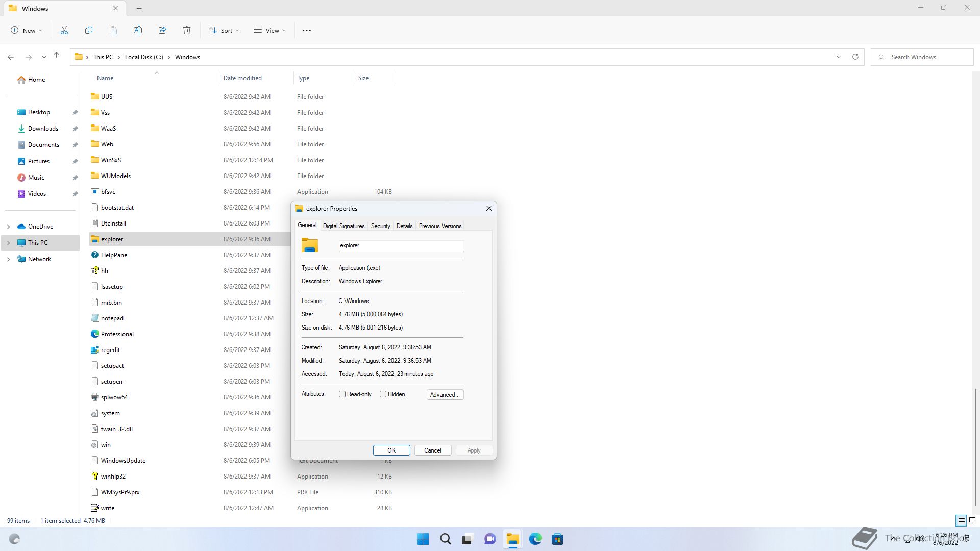Click OK in explorer Properties

(x=391, y=450)
